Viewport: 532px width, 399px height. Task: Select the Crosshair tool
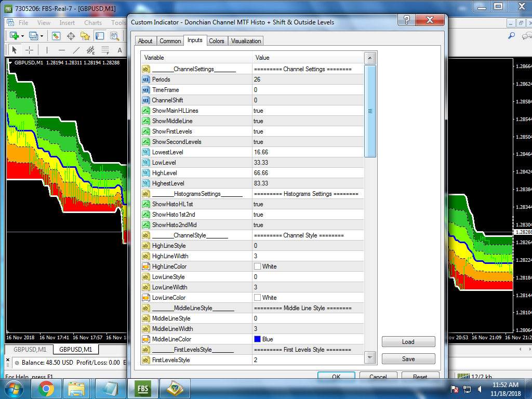pos(30,50)
